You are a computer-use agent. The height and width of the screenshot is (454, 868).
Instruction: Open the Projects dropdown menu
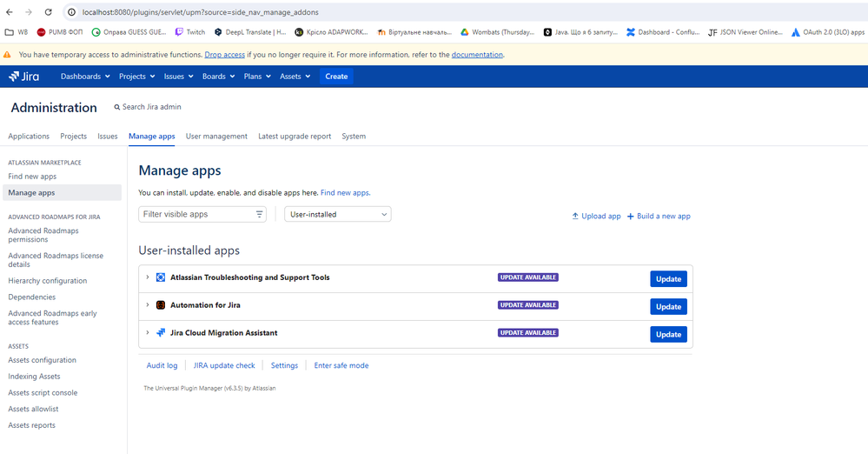(136, 77)
